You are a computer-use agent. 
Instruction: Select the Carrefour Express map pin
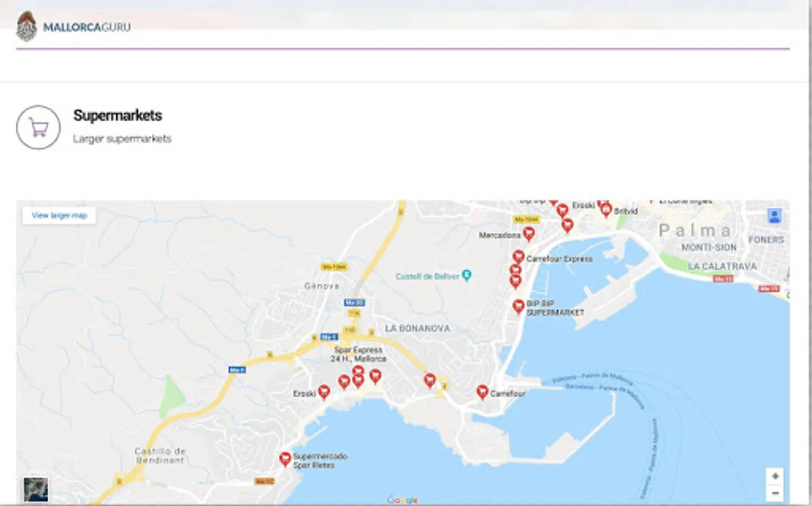click(x=518, y=258)
